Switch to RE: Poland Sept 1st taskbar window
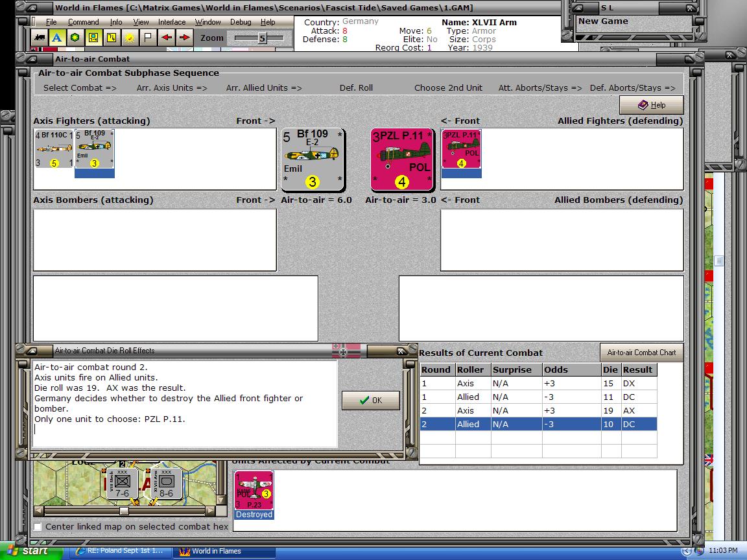Screen dimensions: 747x560 (119, 551)
